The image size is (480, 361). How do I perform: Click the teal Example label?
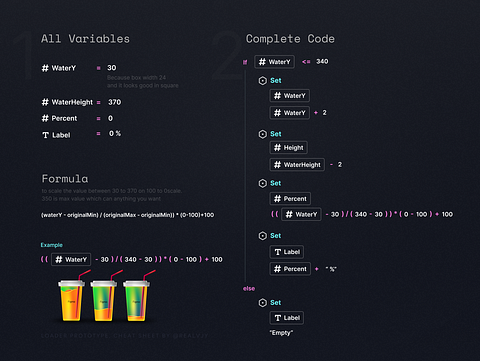[52, 245]
